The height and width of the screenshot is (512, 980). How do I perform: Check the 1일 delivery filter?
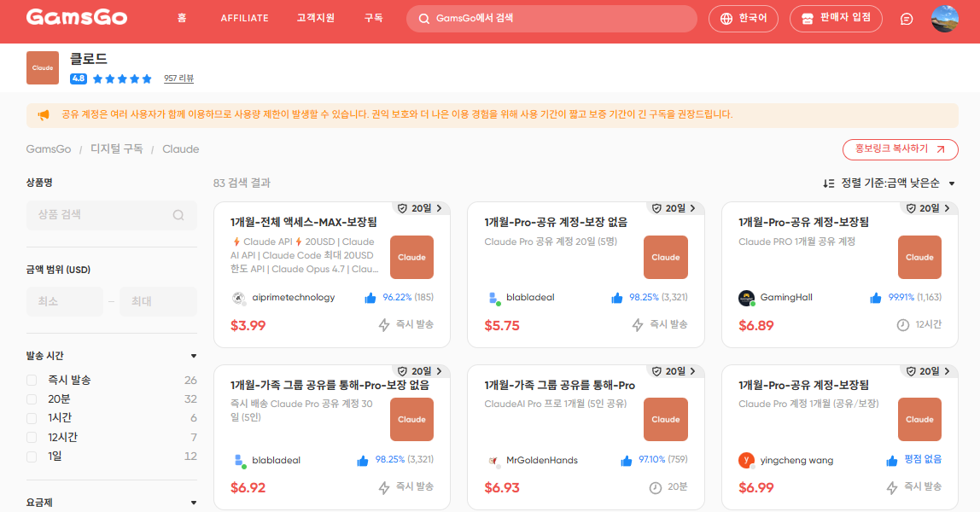coord(32,457)
